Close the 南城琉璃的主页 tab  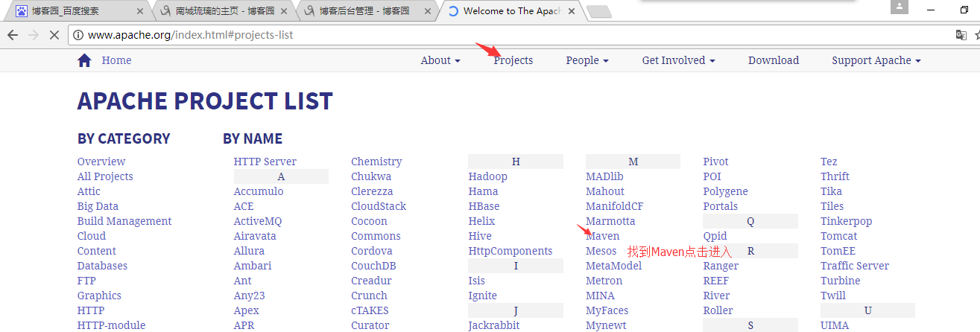coord(285,11)
